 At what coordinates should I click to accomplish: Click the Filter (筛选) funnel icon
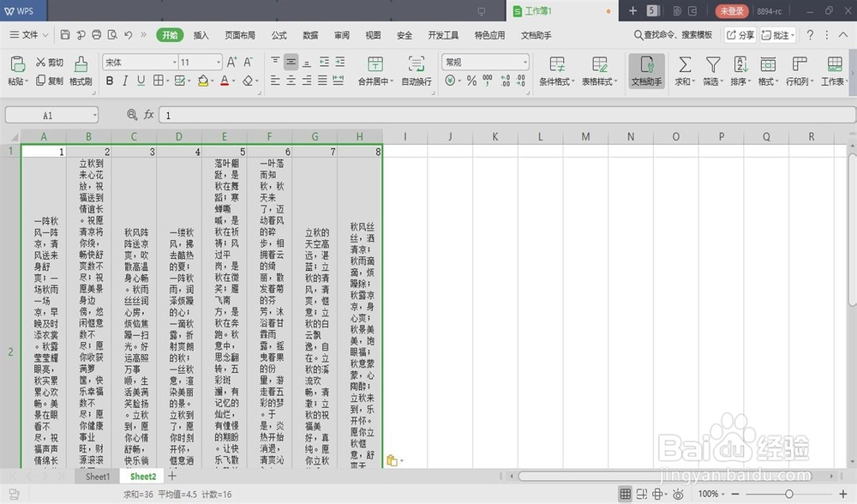713,64
